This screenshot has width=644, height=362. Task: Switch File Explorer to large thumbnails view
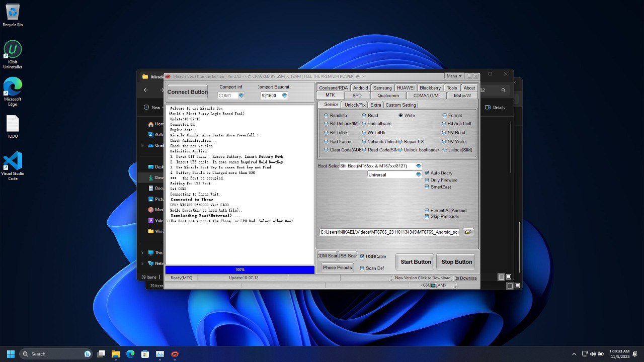[x=508, y=277]
